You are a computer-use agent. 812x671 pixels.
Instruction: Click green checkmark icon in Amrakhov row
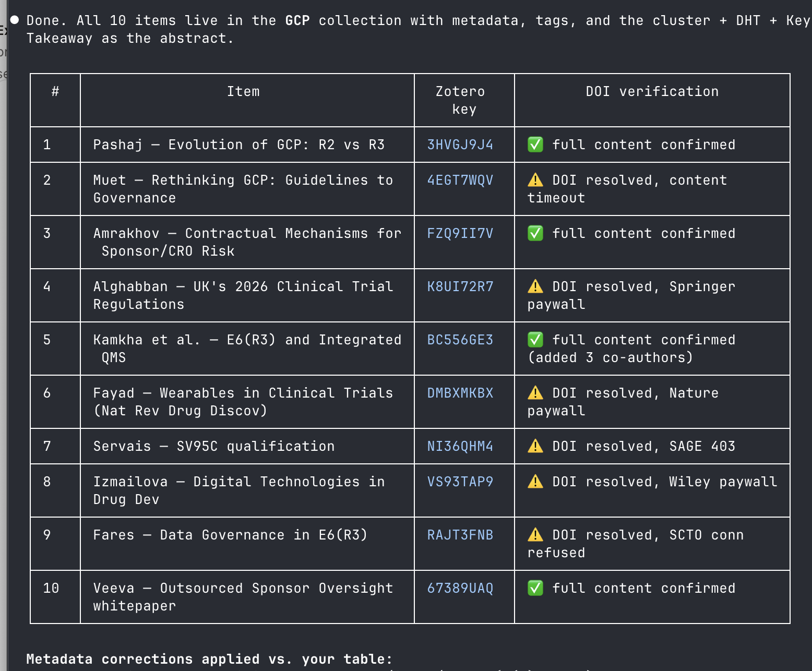coord(535,233)
